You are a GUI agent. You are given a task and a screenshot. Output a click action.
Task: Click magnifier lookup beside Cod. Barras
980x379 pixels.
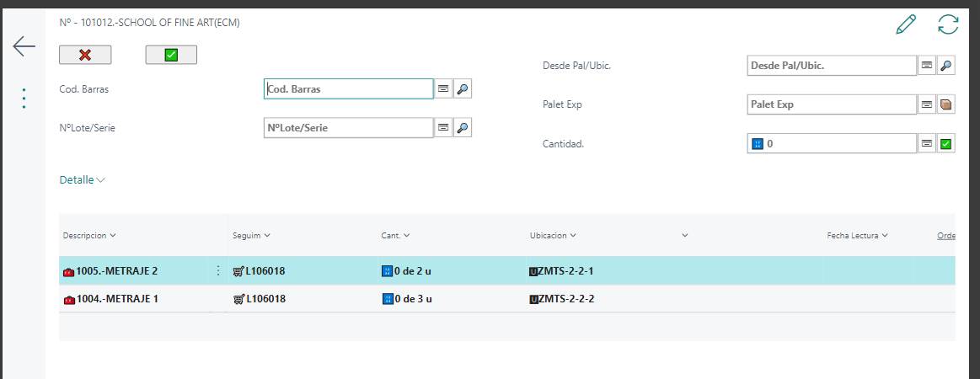coord(463,88)
